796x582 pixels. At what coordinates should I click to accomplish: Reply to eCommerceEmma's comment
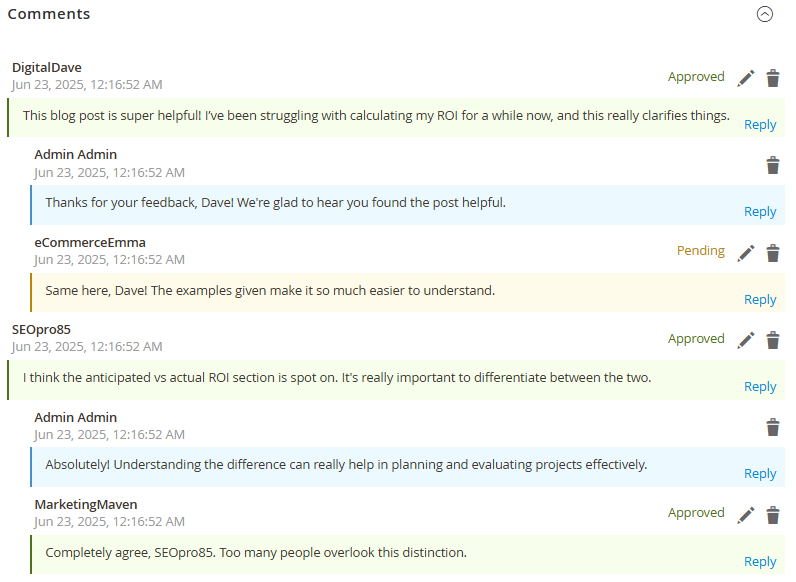760,300
